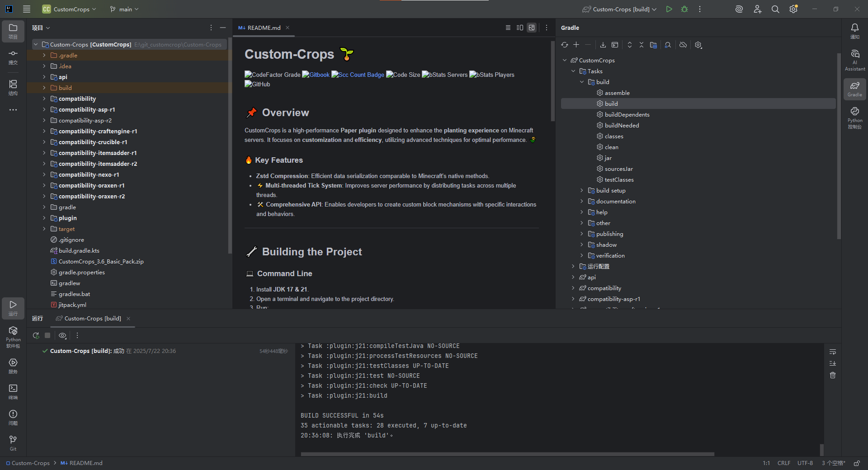Click the Gitbook badge link

click(x=316, y=75)
